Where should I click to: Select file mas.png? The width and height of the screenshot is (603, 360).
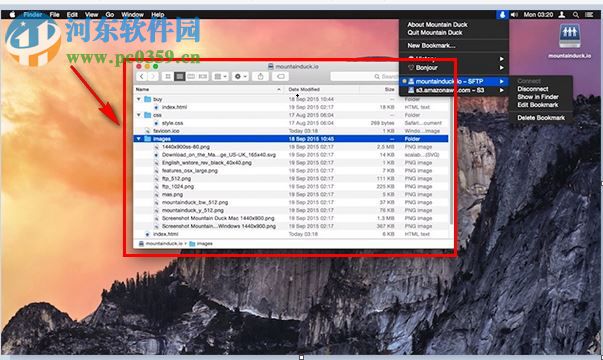[x=172, y=194]
